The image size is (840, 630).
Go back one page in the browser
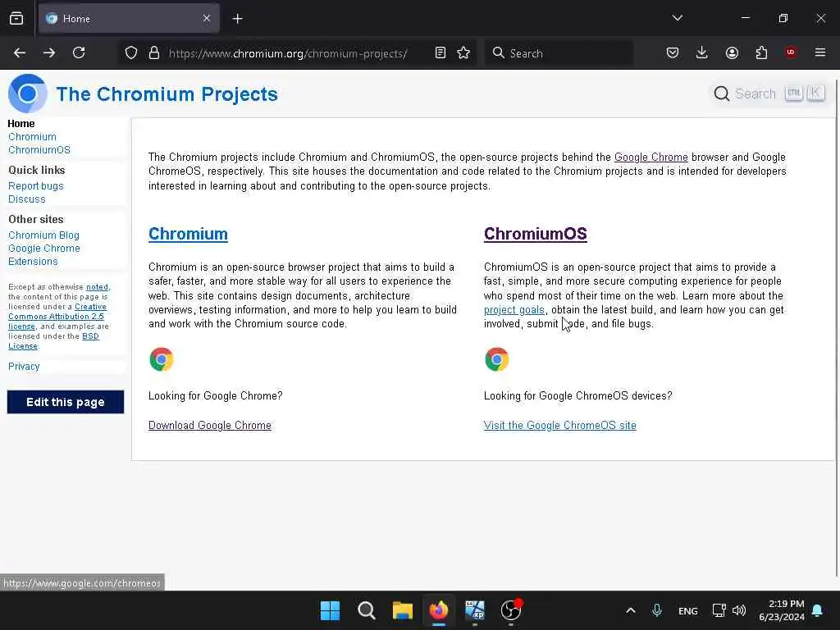(x=20, y=52)
